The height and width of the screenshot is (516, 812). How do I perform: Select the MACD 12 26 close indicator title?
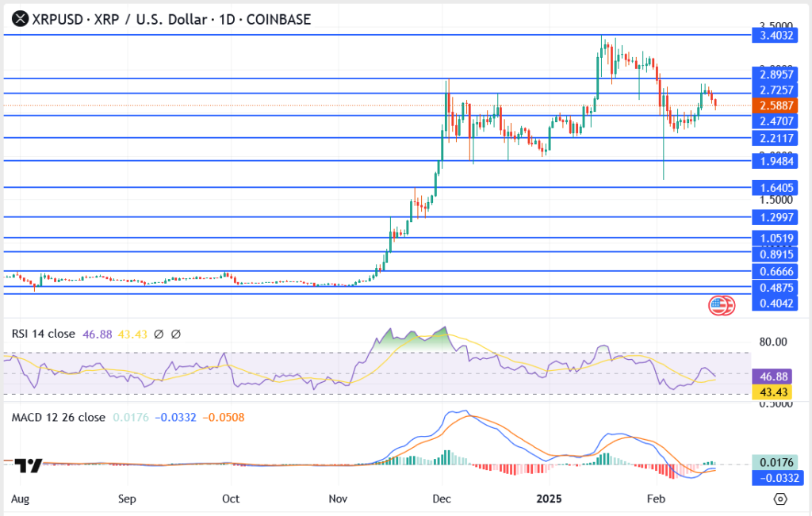[58, 418]
